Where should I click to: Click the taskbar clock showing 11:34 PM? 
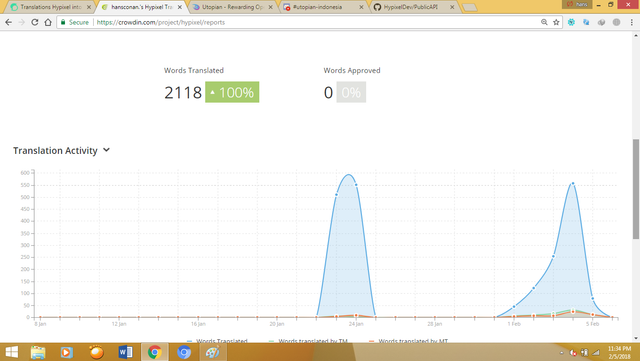[620, 352]
